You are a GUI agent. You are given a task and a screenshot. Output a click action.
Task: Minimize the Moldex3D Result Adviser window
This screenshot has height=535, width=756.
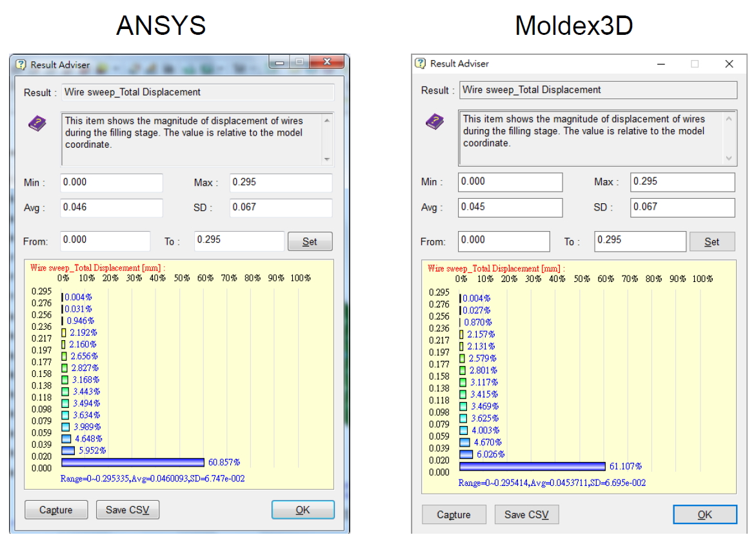pos(661,64)
